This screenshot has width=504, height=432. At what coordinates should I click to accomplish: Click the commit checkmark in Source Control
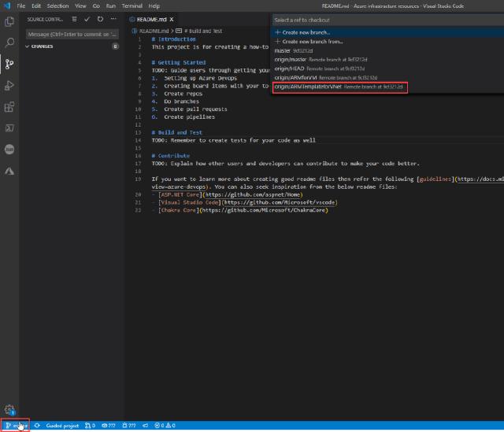click(87, 18)
